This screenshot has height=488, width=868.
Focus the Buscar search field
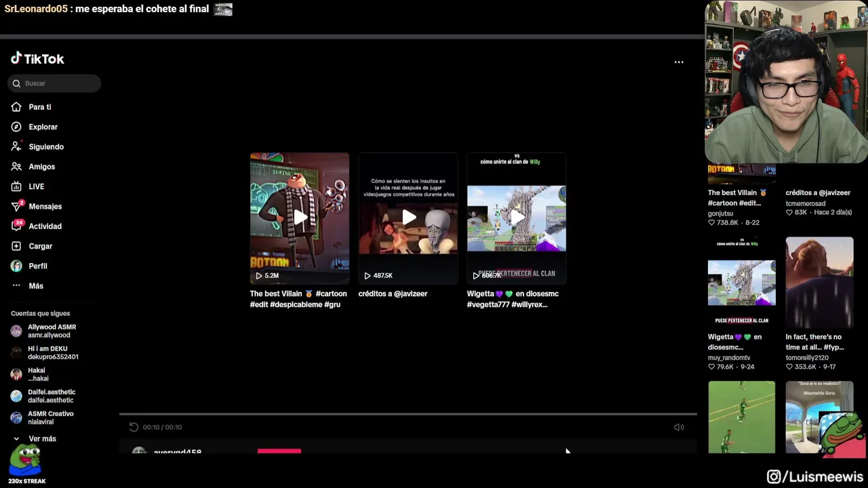54,83
